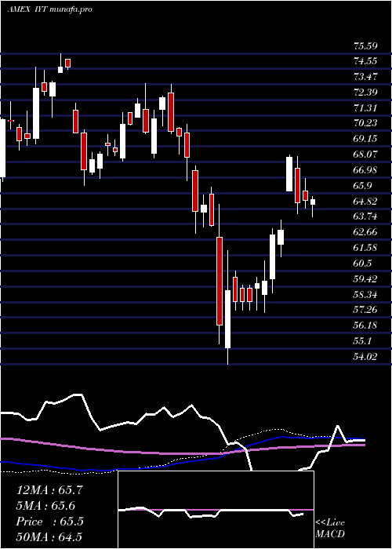Click the 59.42 price axis label

click(365, 279)
